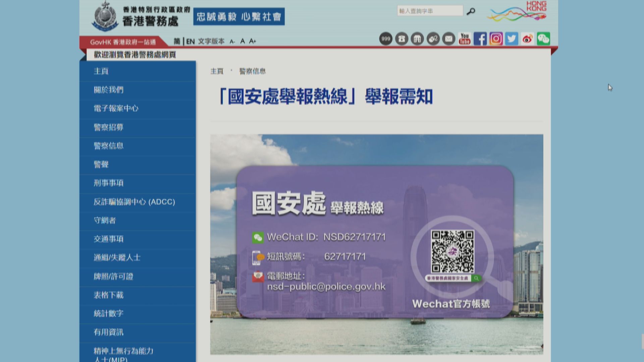Image resolution: width=644 pixels, height=362 pixels.
Task: Select the Twitter icon
Action: pyautogui.click(x=512, y=39)
